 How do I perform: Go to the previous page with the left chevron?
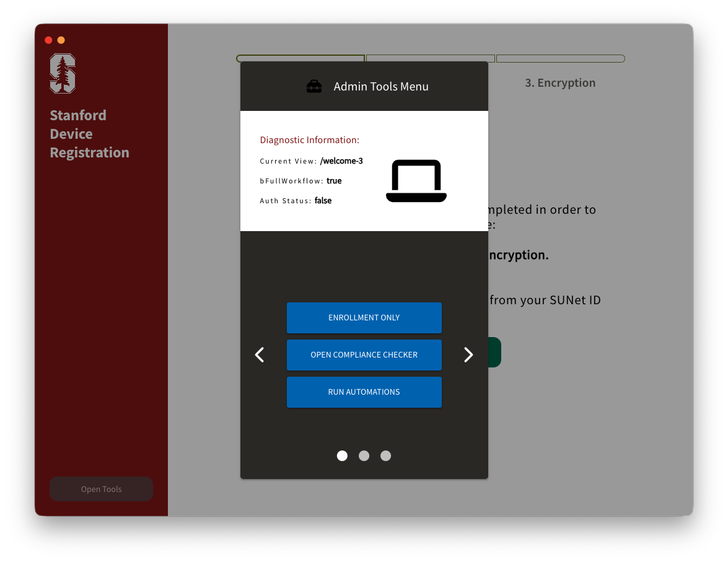(260, 354)
